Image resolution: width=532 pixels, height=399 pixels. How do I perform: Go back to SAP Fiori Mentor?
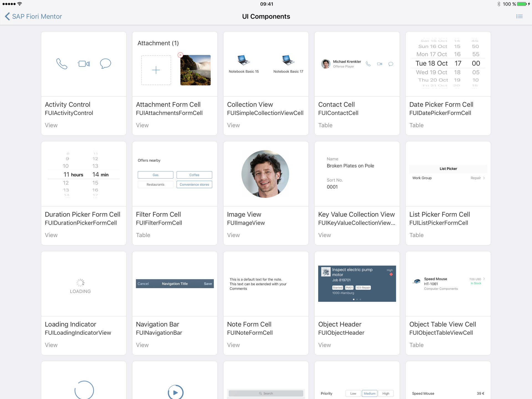[x=33, y=17]
